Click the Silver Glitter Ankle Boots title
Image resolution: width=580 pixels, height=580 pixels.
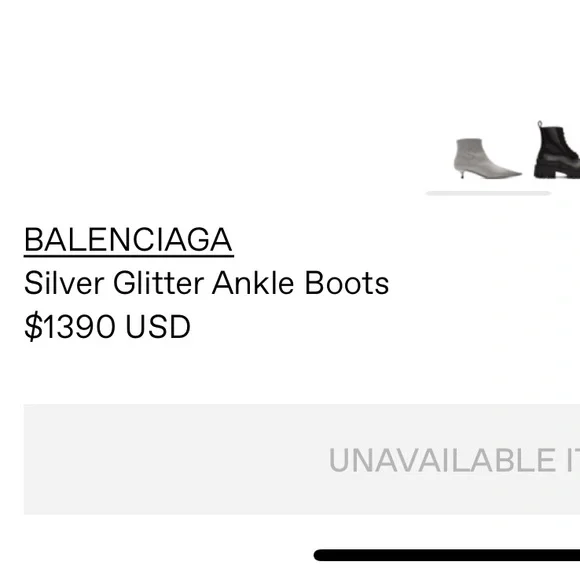click(x=206, y=283)
